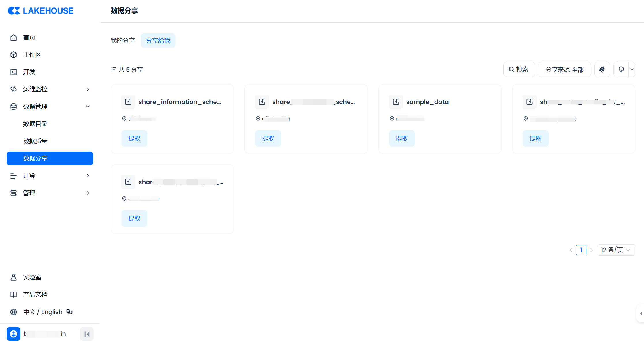Click the translate icon beside English

pyautogui.click(x=69, y=311)
